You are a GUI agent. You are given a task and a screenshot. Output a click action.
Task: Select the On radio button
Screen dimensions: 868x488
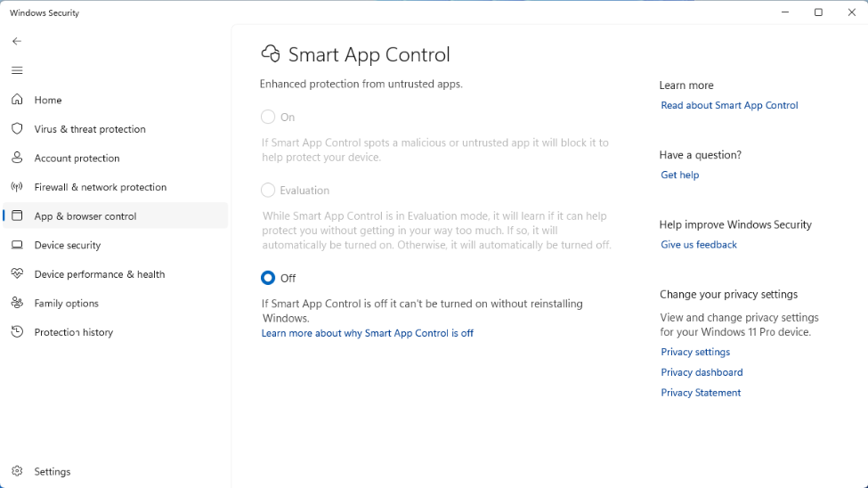click(x=268, y=117)
